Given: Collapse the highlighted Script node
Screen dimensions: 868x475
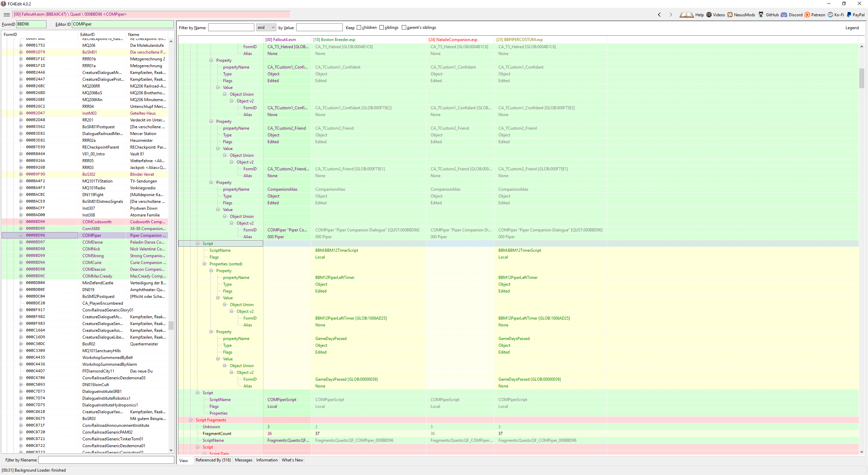Looking at the screenshot, I should (x=197, y=243).
